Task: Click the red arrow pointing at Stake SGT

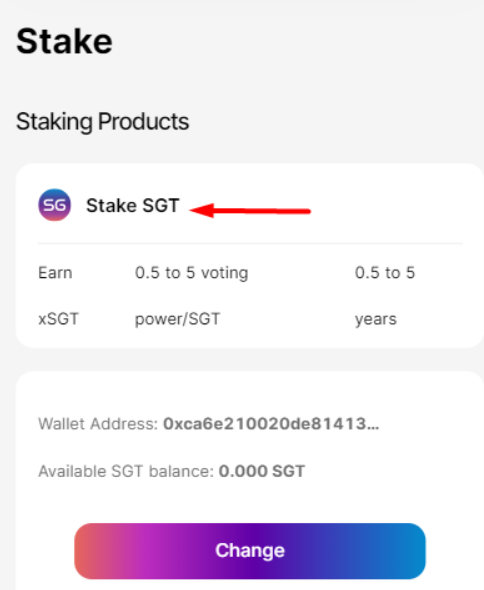Action: tap(250, 211)
